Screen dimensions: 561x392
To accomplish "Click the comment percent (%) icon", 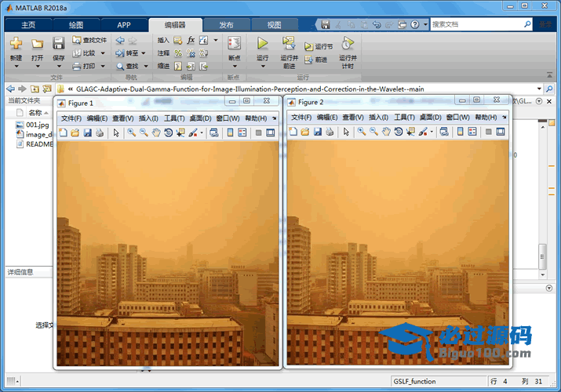I will pos(178,53).
